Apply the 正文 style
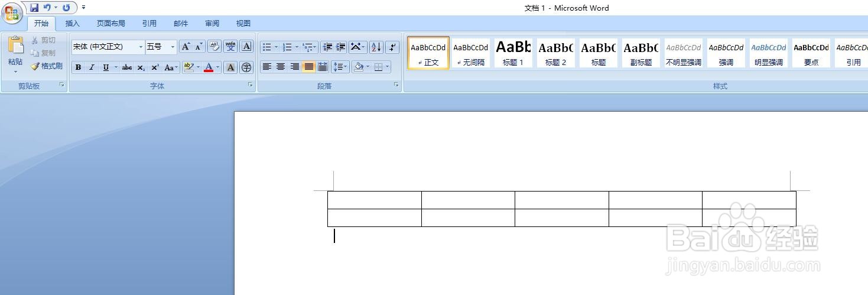 click(428, 53)
